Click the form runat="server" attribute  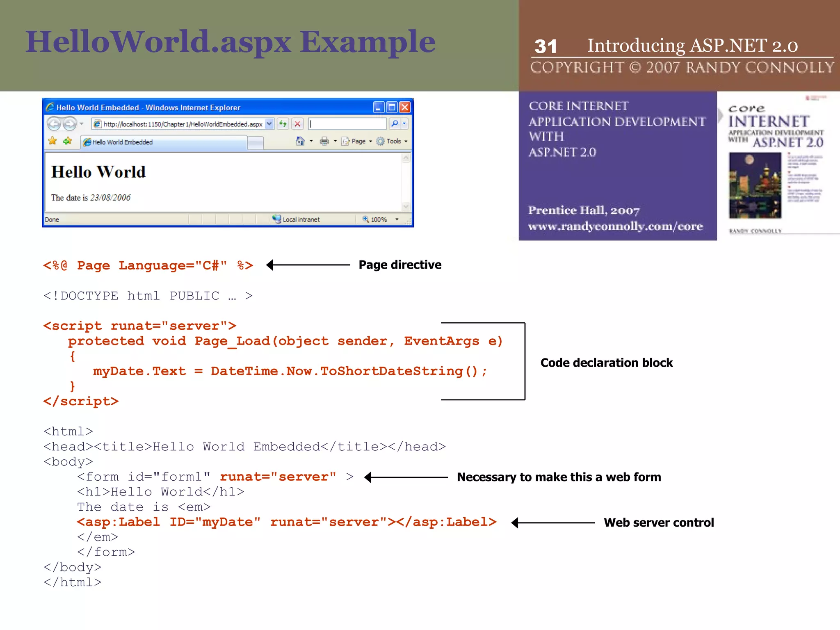pyautogui.click(x=278, y=477)
